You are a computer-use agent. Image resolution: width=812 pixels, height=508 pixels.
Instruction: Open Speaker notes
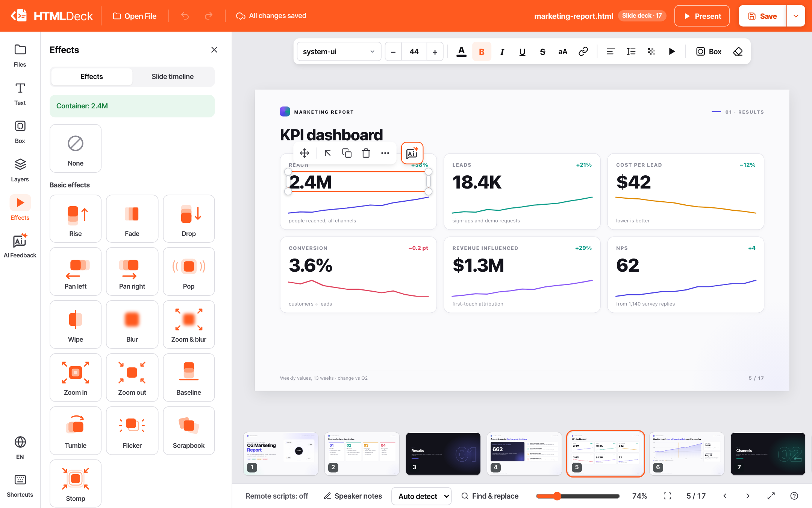point(353,496)
